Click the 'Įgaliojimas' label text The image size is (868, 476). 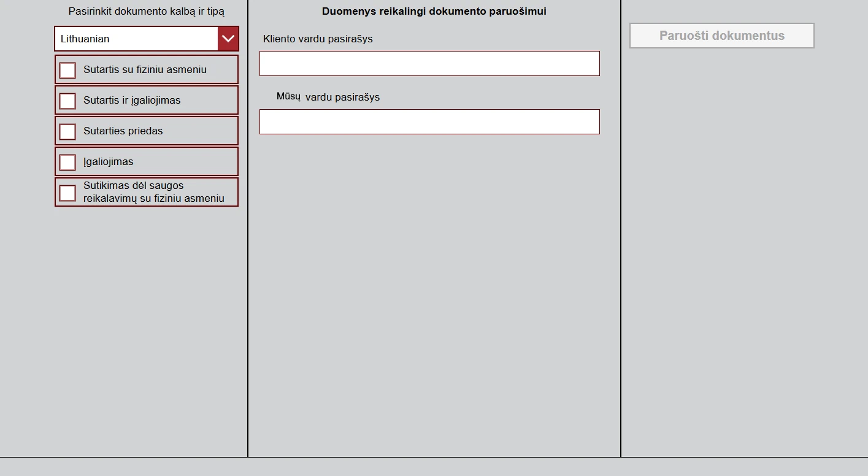click(x=109, y=162)
